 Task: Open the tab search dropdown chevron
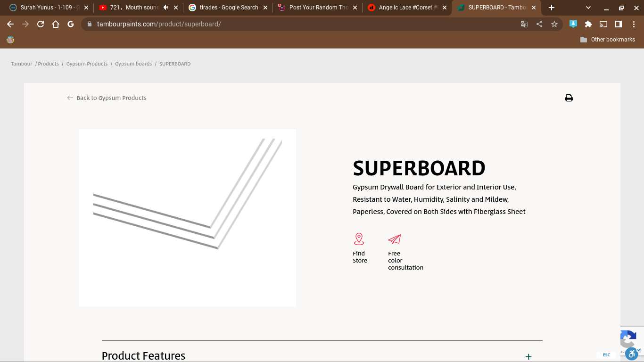(588, 8)
